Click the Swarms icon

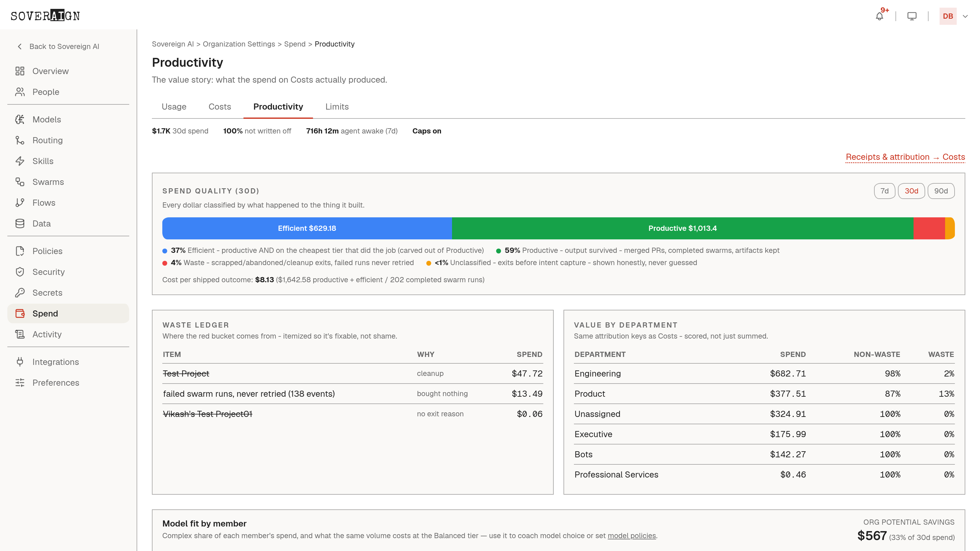(x=20, y=182)
